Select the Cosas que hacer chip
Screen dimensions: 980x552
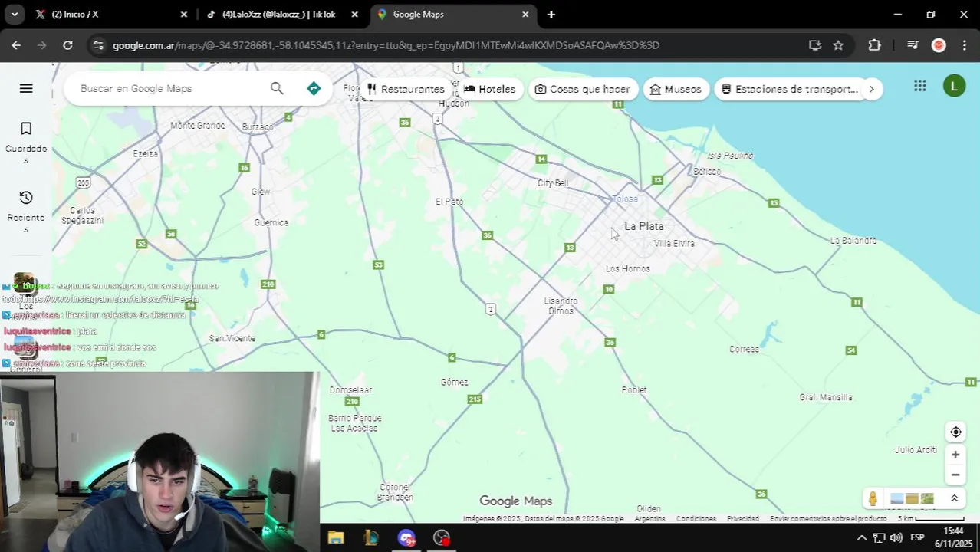click(x=582, y=89)
